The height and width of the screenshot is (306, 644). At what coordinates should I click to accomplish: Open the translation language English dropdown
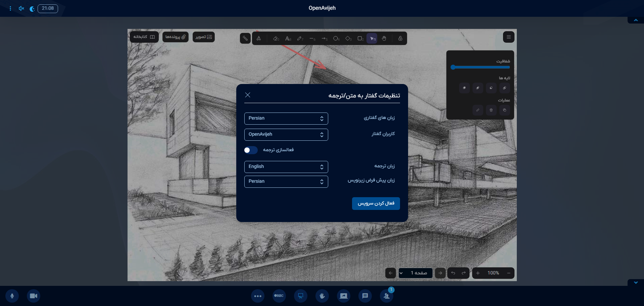tap(286, 167)
